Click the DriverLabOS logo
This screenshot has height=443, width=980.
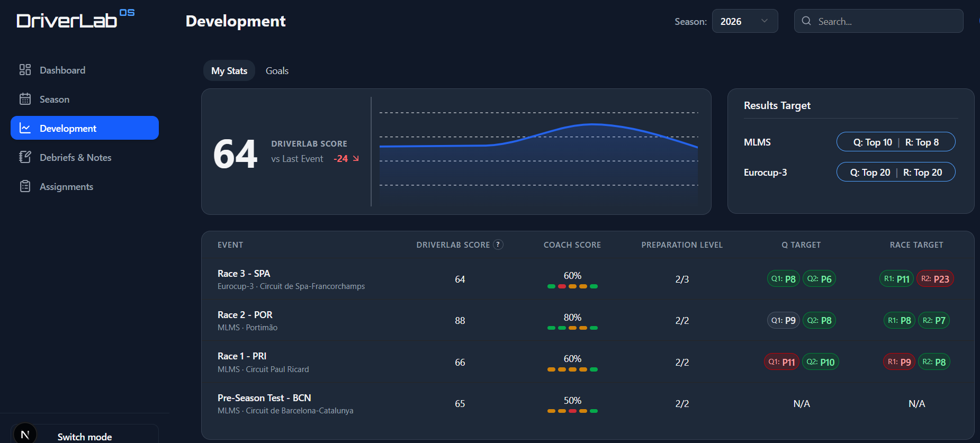(x=75, y=20)
